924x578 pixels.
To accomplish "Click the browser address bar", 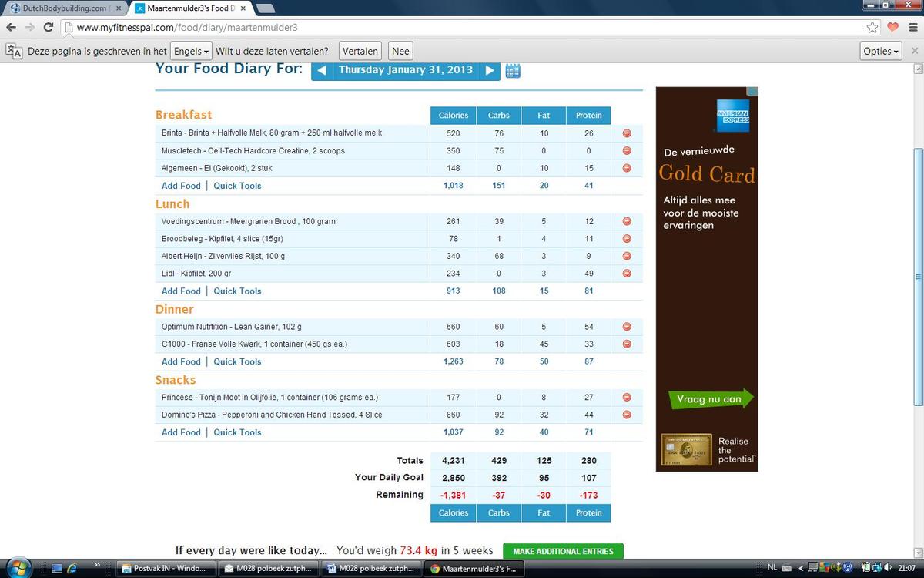I will pyautogui.click(x=462, y=27).
